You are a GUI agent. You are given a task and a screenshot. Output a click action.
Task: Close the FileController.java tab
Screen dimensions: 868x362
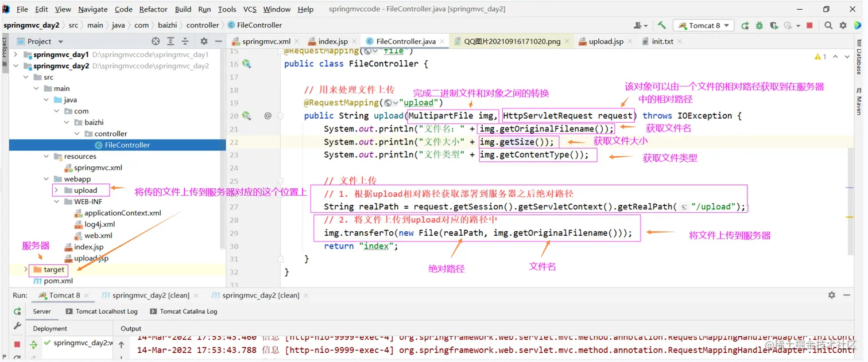[x=442, y=41]
